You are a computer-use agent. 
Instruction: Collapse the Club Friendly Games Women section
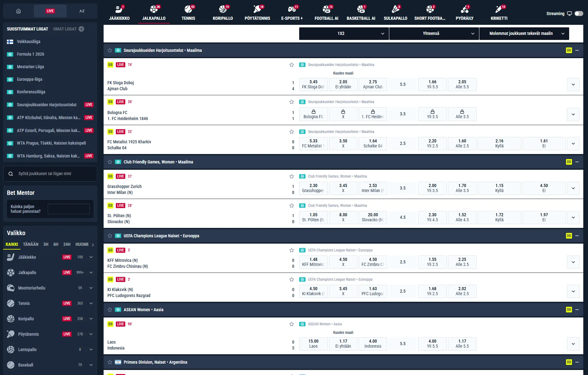click(x=577, y=162)
